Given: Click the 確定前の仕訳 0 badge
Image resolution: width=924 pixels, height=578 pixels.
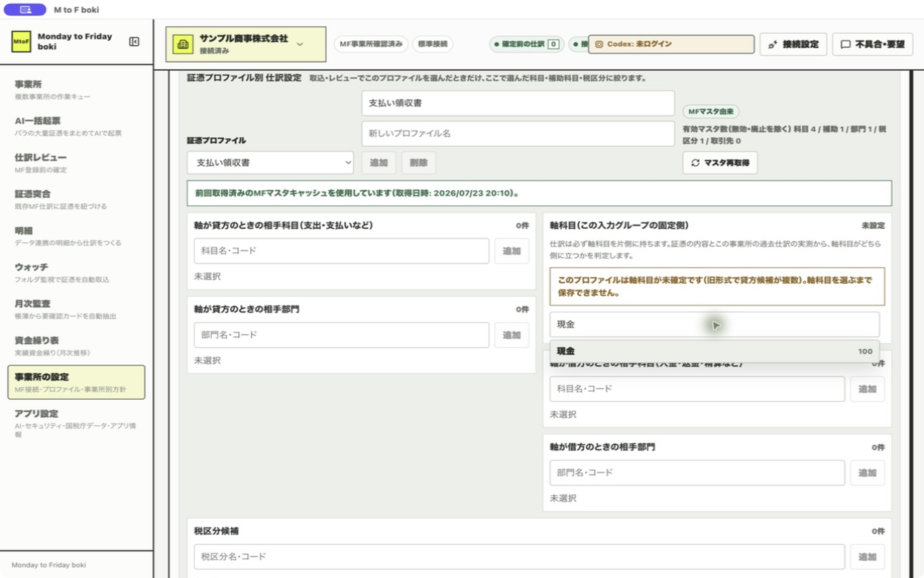Looking at the screenshot, I should pyautogui.click(x=526, y=44).
